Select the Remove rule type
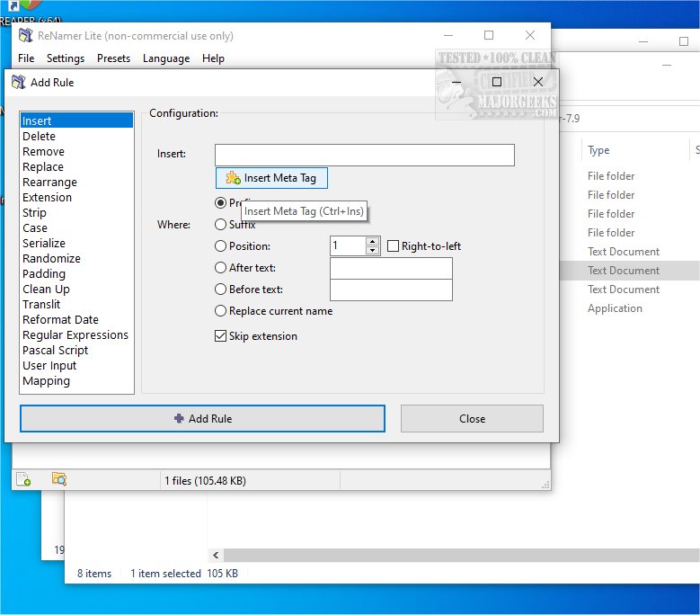This screenshot has height=615, width=700. pos(76,151)
